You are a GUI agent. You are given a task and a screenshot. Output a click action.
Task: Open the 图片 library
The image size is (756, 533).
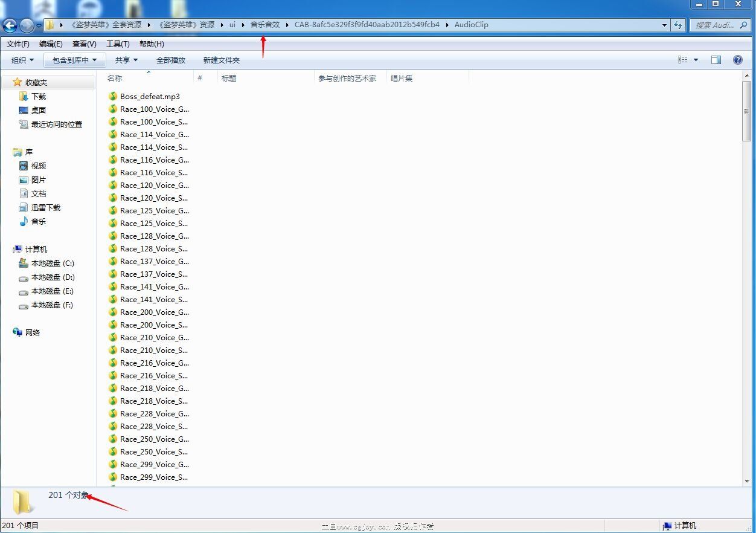coord(39,179)
